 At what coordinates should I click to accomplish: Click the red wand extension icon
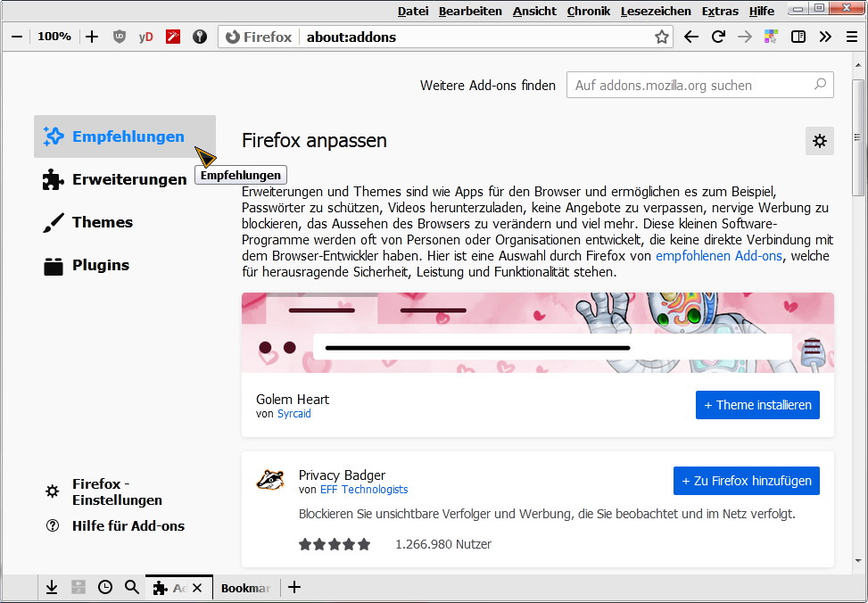click(x=173, y=37)
